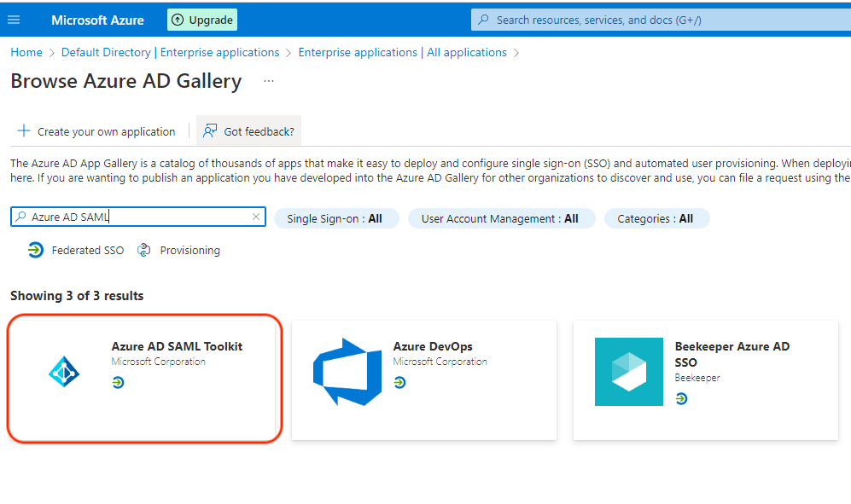Click the feedback person icon
Screen dimensions: 851x504
(210, 131)
